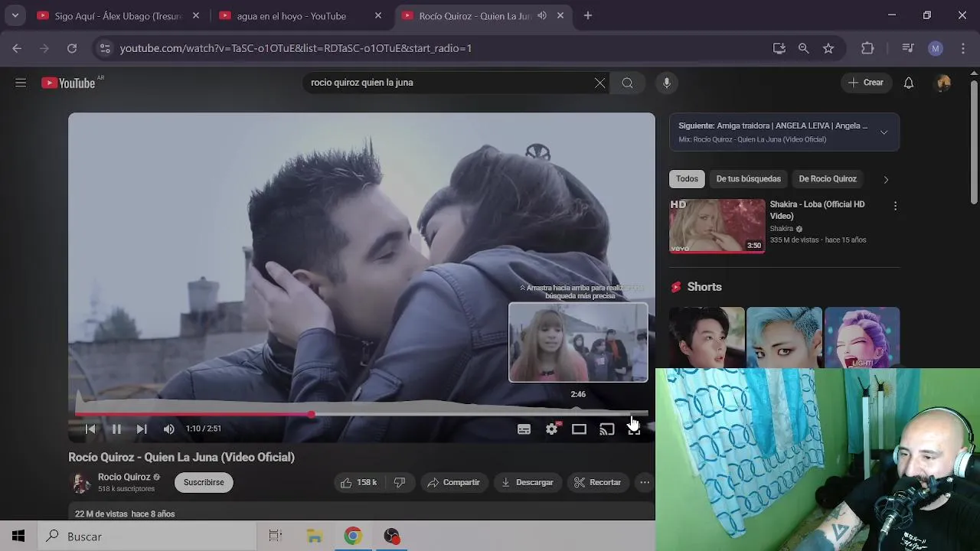Mute the tab via its speaker icon
Viewport: 980px width, 551px height.
[x=542, y=15]
